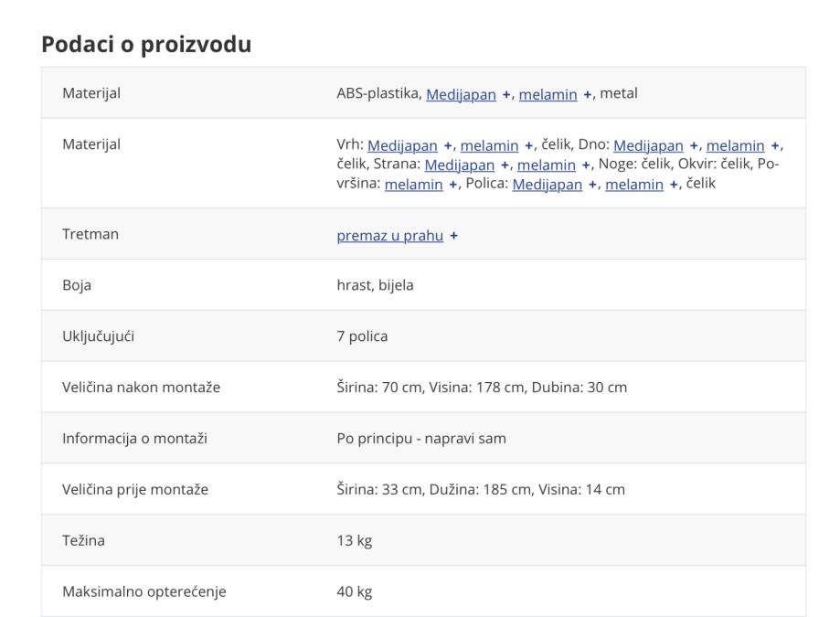Open the "premaz u prahu" link
Viewport: 840px width, 617px height.
pos(389,235)
